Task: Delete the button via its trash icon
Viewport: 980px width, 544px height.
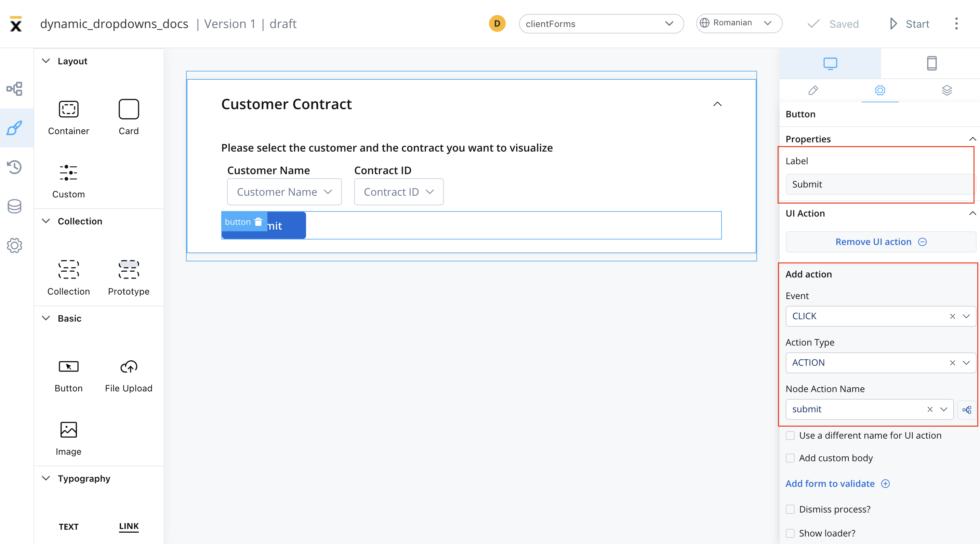Action: coord(258,222)
